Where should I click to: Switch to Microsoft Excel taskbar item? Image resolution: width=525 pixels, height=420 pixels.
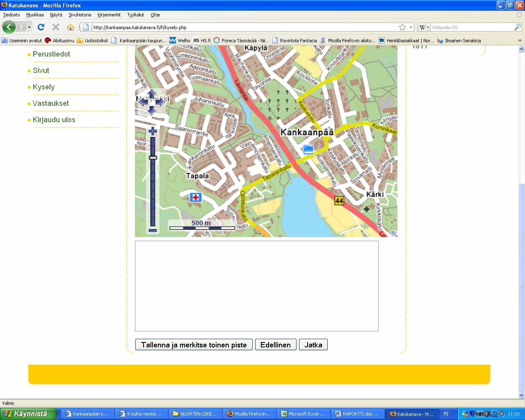(x=304, y=414)
